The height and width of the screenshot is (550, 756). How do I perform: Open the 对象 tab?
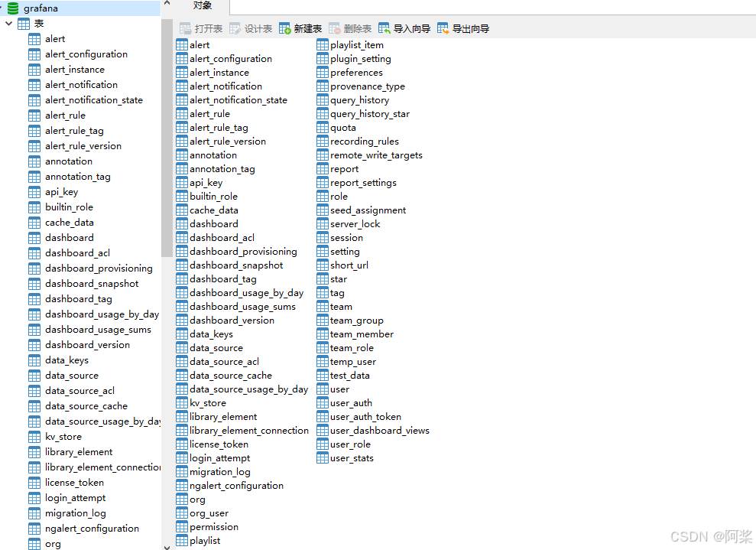[x=202, y=5]
